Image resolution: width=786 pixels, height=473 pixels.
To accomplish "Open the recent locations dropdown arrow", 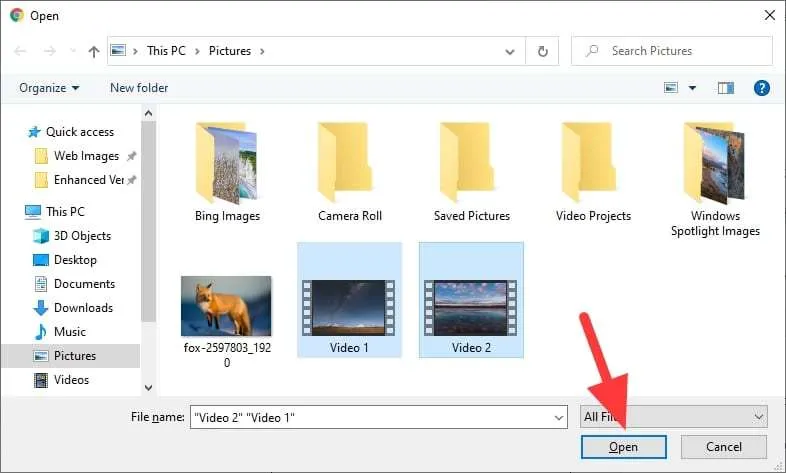I will [73, 51].
